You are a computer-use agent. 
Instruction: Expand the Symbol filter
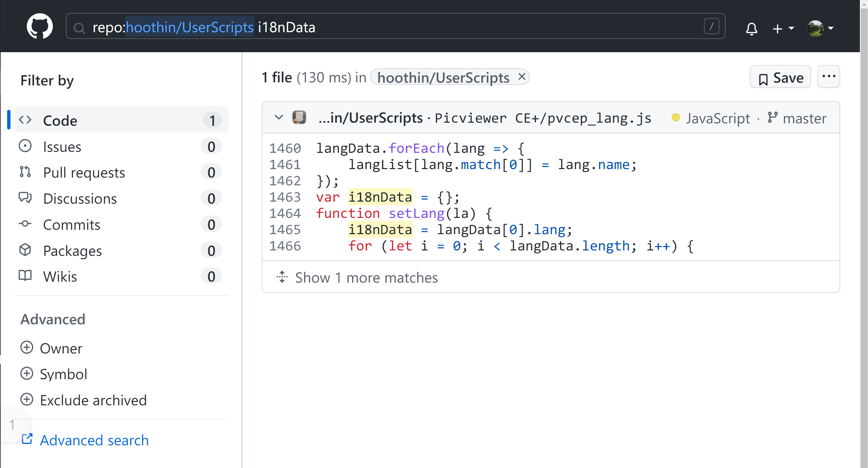(x=27, y=373)
